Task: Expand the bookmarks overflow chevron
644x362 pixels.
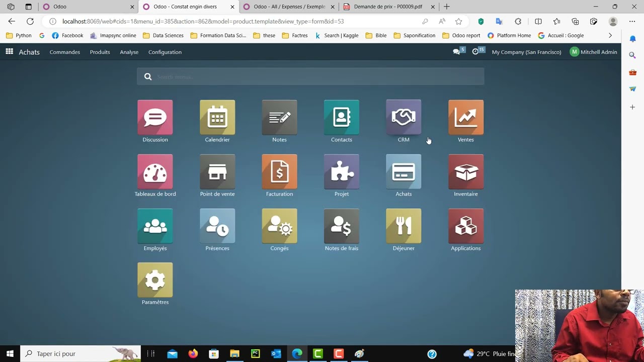Action: point(610,35)
